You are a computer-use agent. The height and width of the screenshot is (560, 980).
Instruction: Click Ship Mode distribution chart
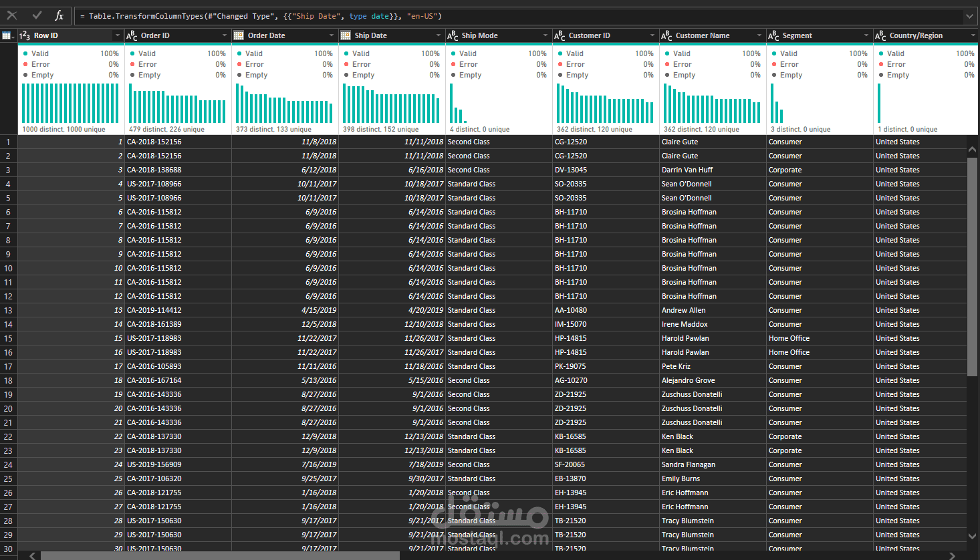coord(458,104)
